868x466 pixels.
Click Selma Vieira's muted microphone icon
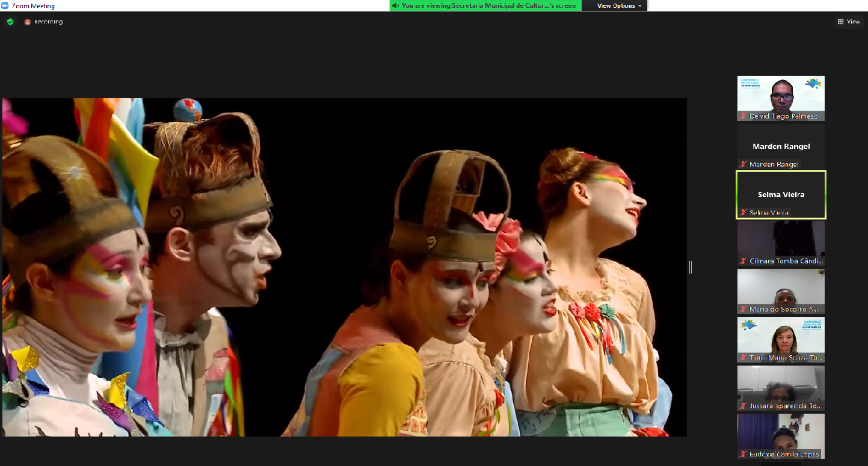click(744, 212)
